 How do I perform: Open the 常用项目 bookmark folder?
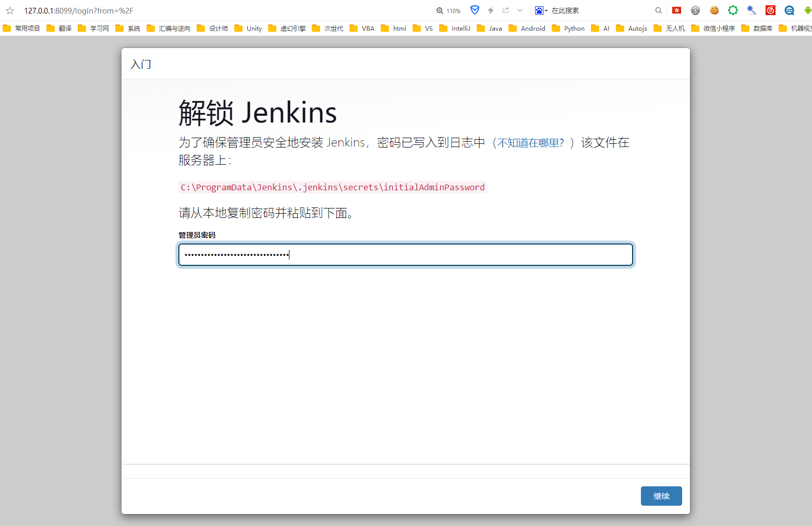tap(21, 28)
